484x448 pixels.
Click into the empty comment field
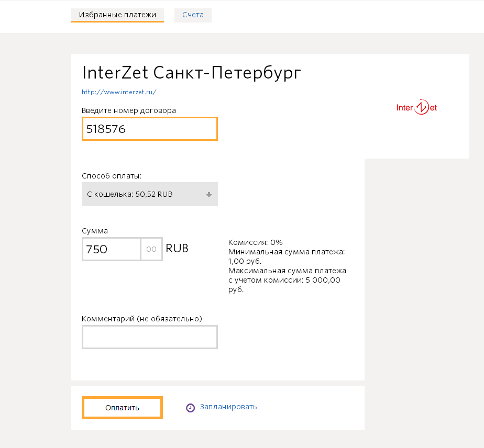(x=149, y=337)
